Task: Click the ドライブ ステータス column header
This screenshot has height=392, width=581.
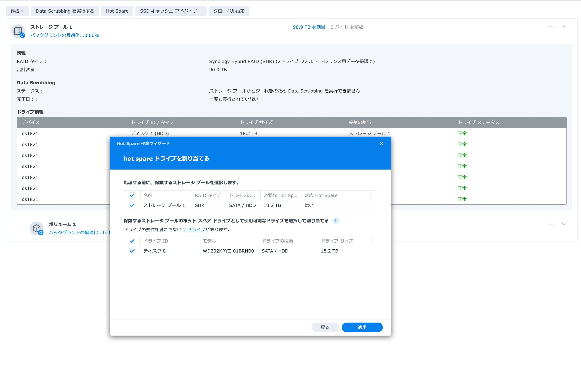Action: click(x=478, y=122)
